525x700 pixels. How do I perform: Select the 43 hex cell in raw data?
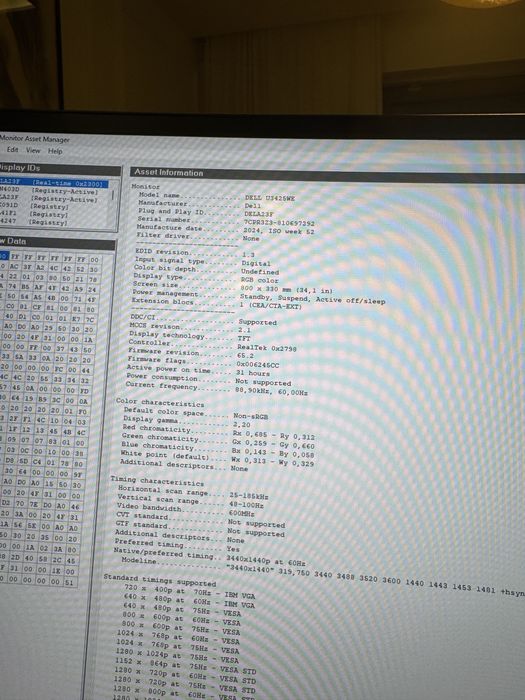tap(73, 350)
